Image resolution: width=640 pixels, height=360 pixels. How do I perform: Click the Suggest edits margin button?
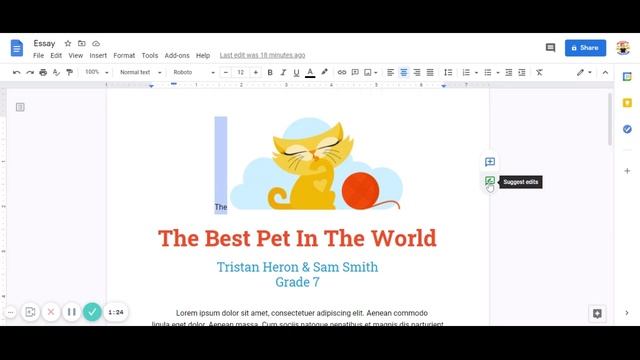pos(490,181)
